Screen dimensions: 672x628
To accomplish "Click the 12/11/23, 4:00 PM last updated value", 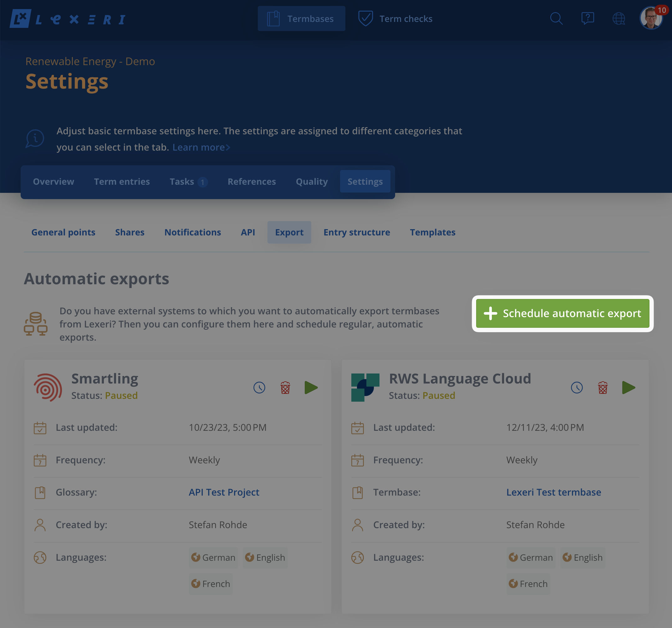I will pos(545,427).
